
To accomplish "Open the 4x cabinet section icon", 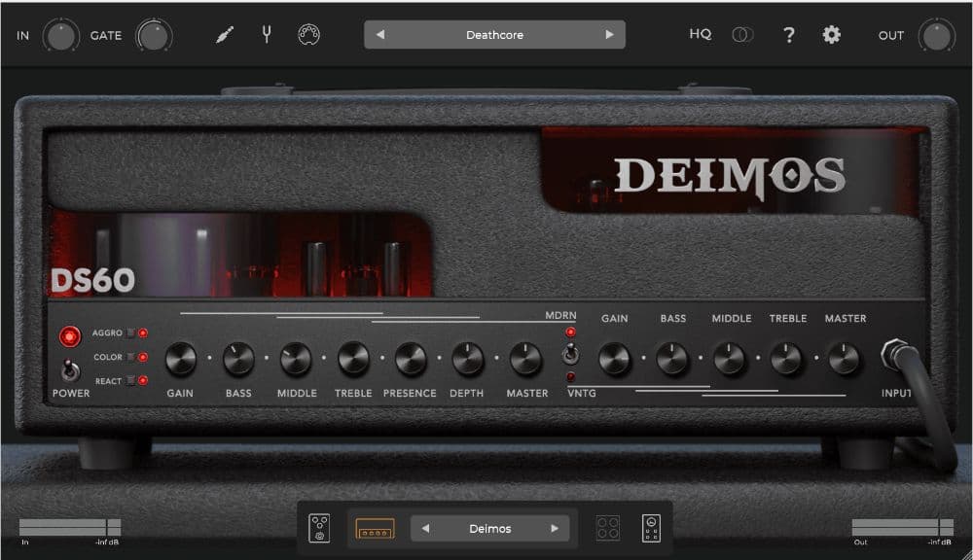I will pos(608,528).
